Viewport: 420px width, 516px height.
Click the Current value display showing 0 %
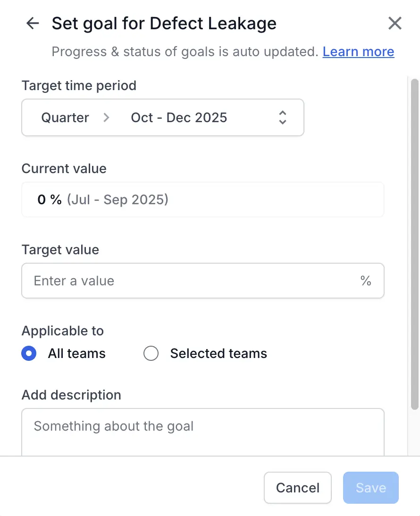coord(203,199)
